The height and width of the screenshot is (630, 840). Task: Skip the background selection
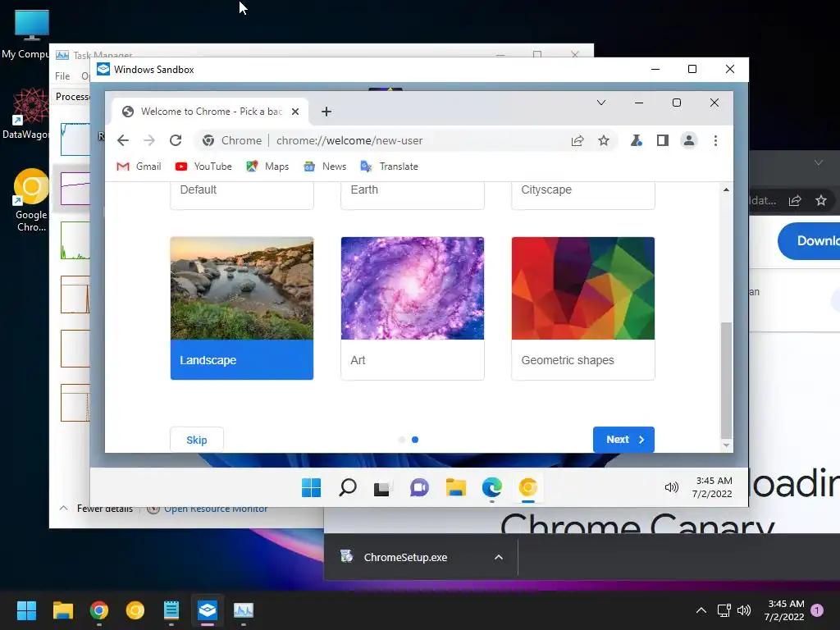coord(197,440)
